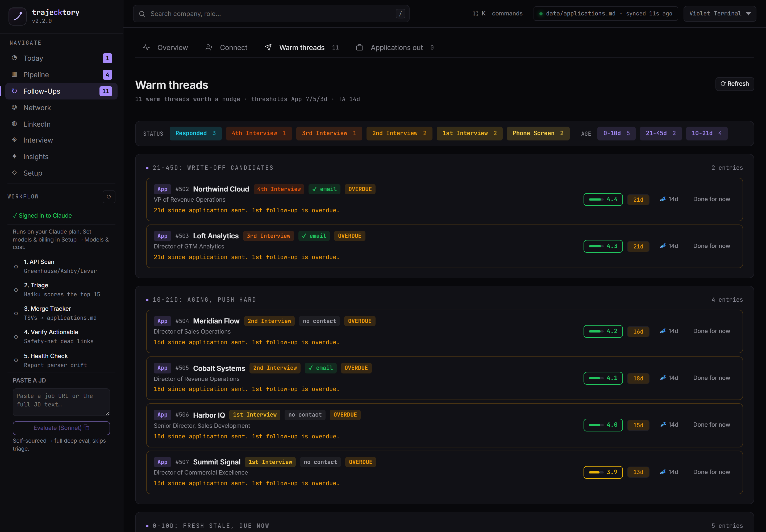Snooze Summit Signal for 14d
The height and width of the screenshot is (532, 766).
click(x=669, y=472)
